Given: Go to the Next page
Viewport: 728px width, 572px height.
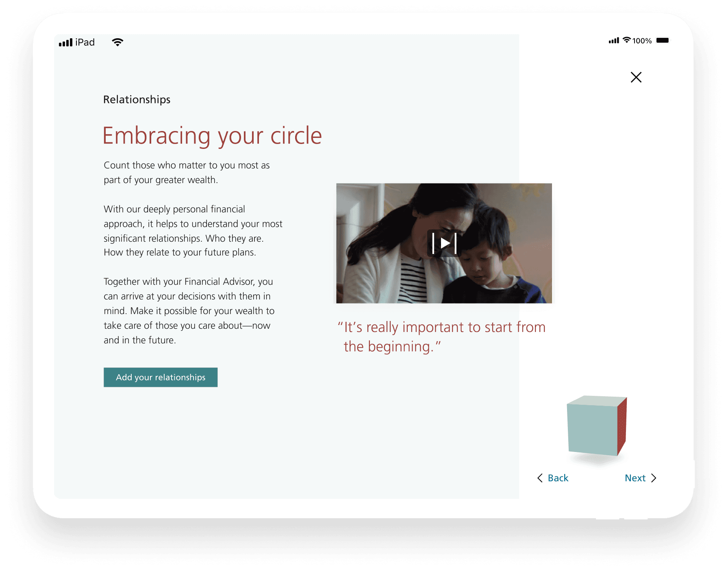Looking at the screenshot, I should [x=640, y=478].
